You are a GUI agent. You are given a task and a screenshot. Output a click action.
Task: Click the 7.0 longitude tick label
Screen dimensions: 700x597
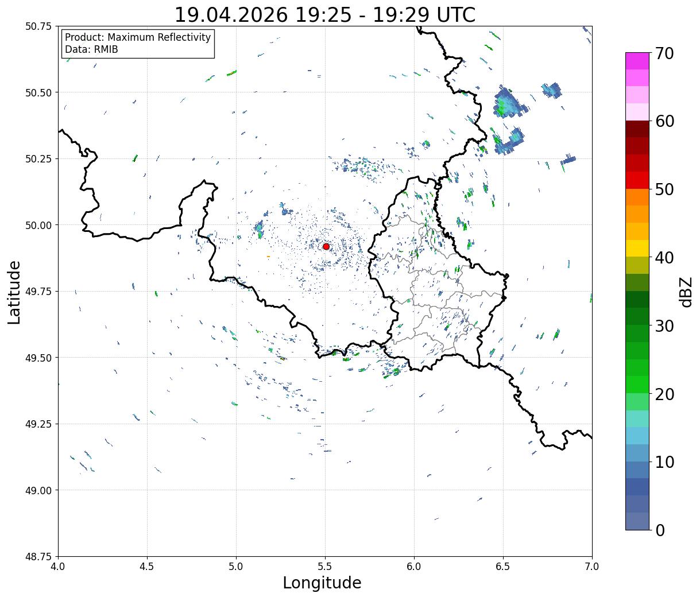click(x=592, y=566)
